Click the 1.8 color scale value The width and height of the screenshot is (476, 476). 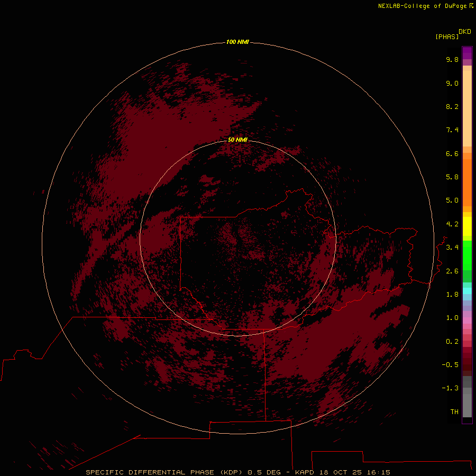[452, 295]
